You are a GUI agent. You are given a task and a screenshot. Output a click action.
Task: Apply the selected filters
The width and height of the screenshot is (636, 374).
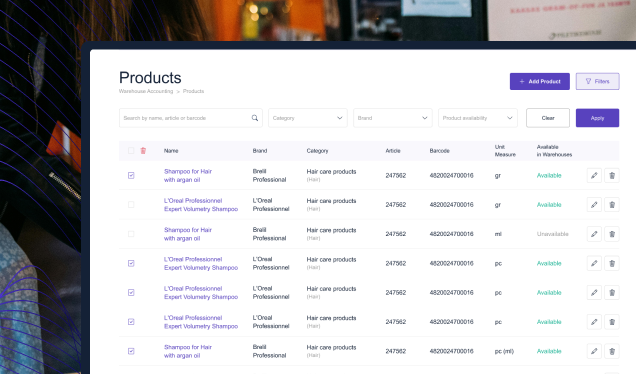coord(597,118)
